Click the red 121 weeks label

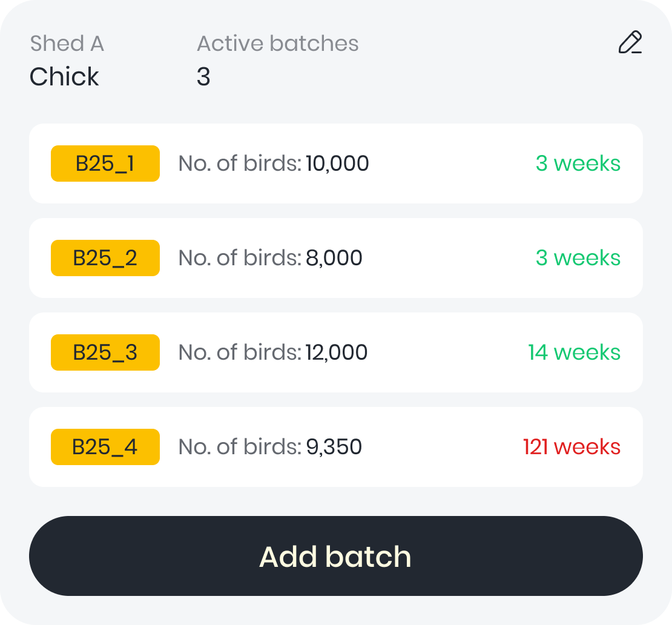pos(572,447)
